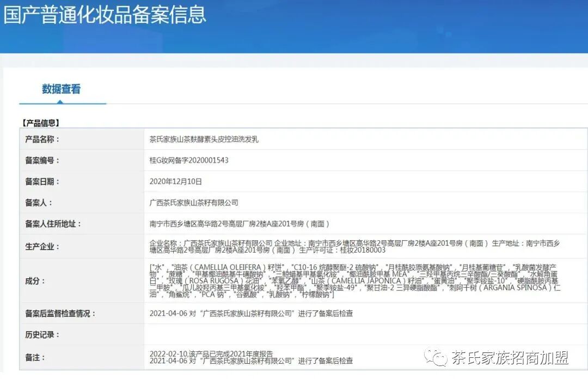Viewport: 588px width, 384px height.
Task: Click the 产品名称 row label
Action: [x=42, y=139]
